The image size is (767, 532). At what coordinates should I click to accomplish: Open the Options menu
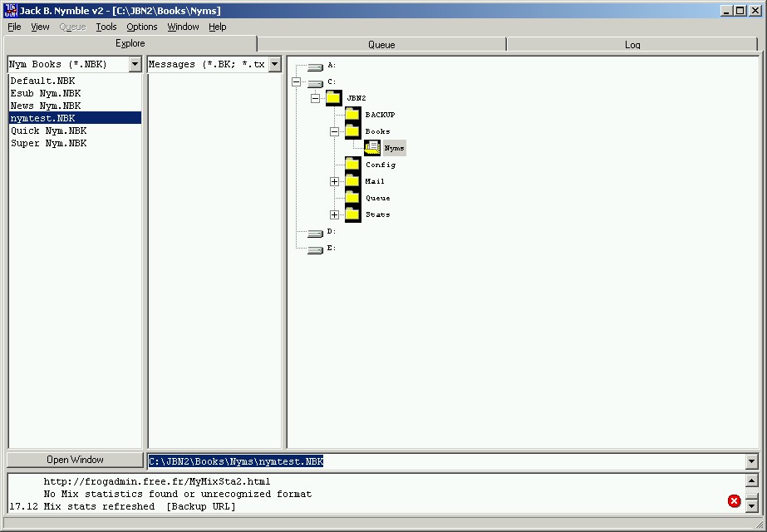pyautogui.click(x=142, y=27)
